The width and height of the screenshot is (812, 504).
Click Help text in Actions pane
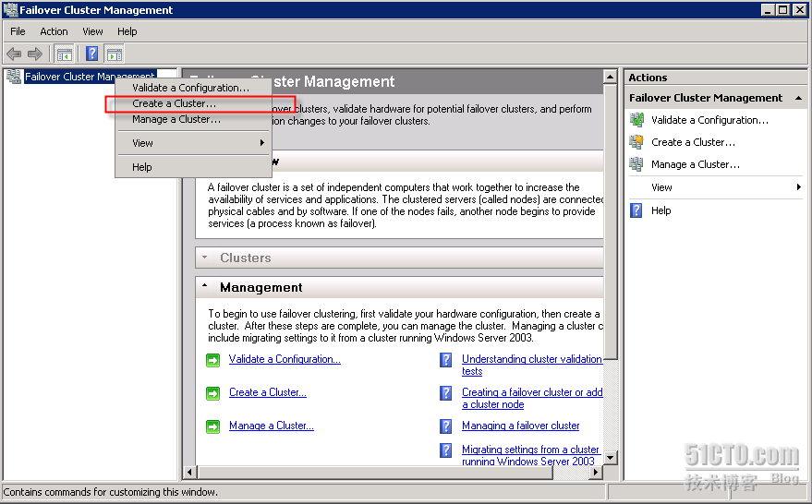(661, 210)
